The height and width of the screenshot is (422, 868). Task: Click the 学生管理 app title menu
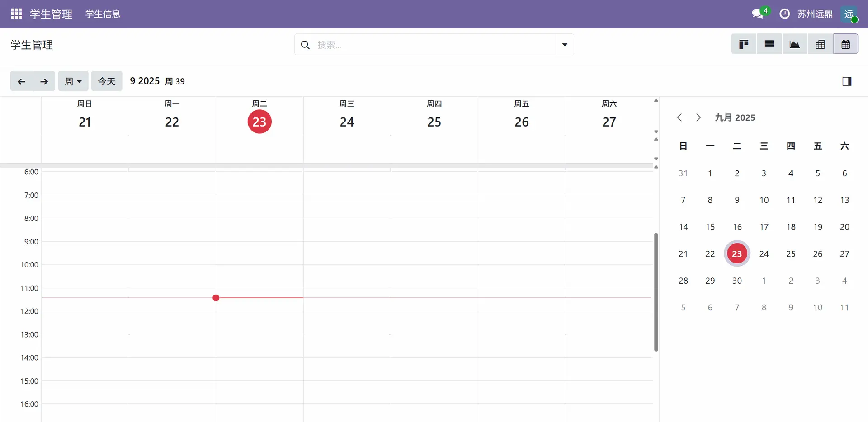(51, 14)
